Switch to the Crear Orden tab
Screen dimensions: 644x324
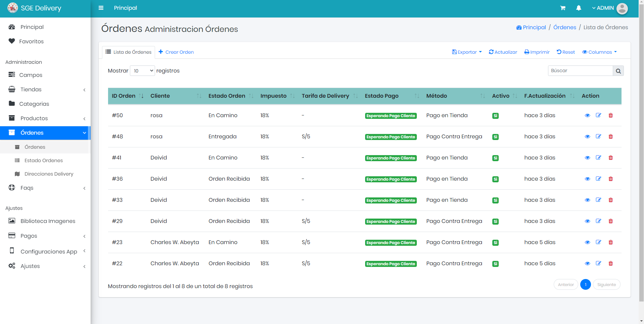pos(176,52)
